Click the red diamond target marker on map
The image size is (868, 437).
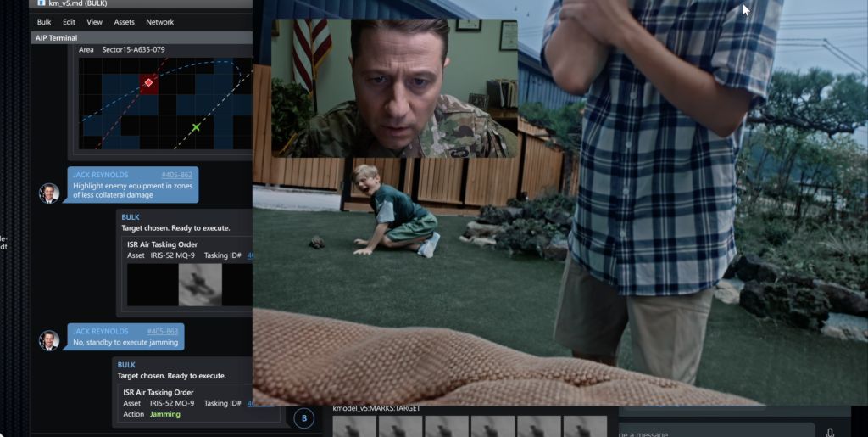[148, 82]
